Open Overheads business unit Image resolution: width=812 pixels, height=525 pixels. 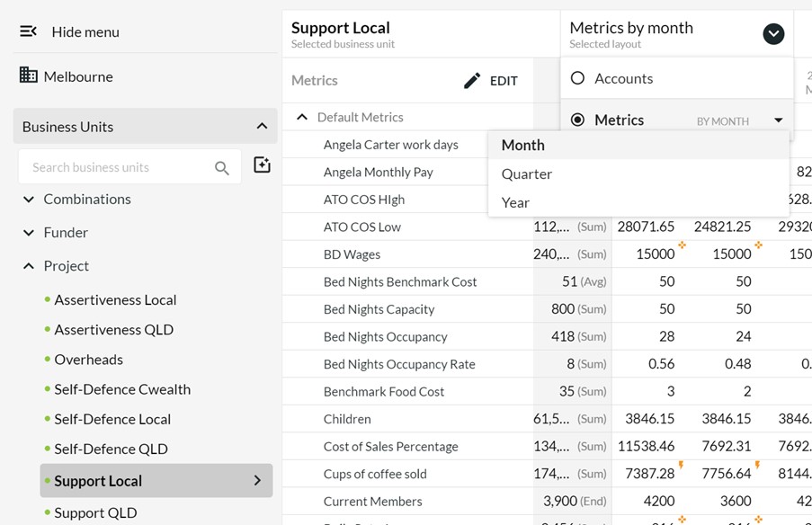88,360
